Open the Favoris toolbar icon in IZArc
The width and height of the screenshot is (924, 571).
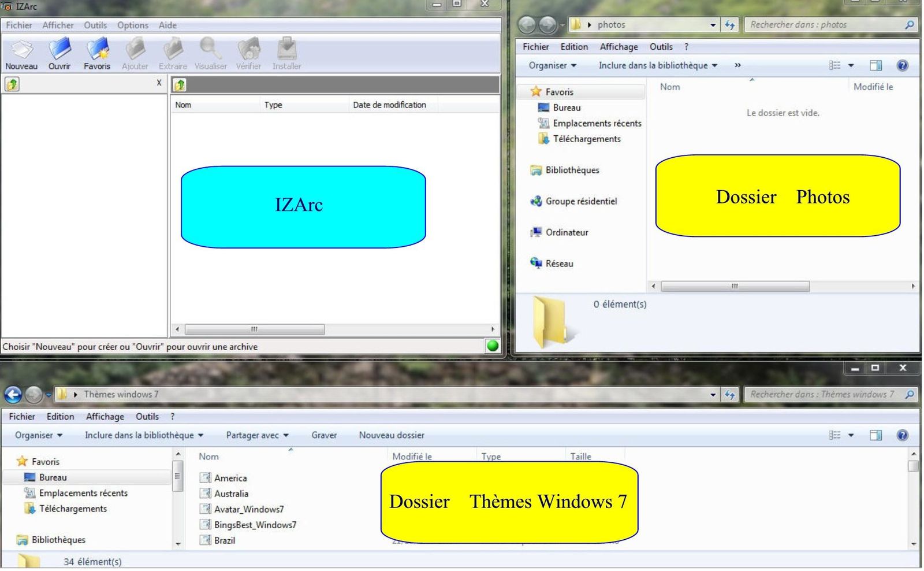point(97,49)
